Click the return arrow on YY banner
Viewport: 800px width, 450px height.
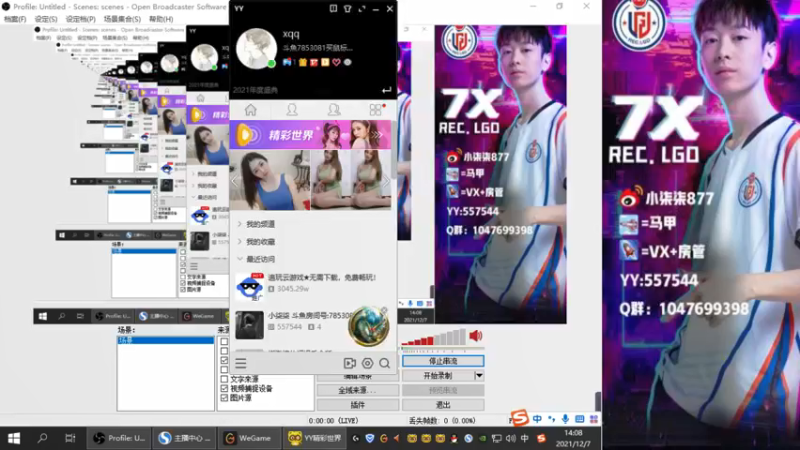pyautogui.click(x=387, y=90)
